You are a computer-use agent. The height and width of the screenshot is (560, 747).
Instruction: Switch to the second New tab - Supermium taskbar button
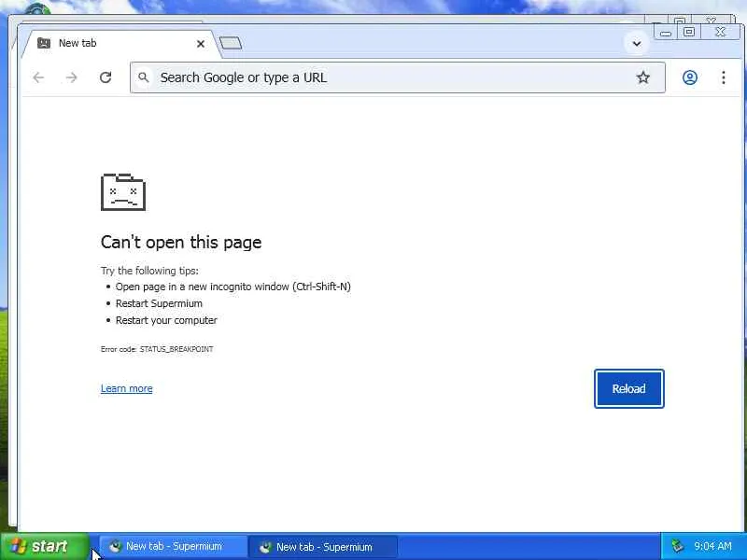[x=323, y=547]
